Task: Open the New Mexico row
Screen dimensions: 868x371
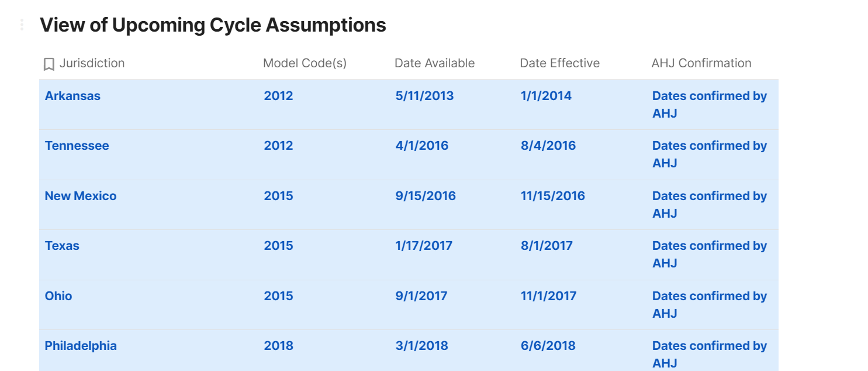Action: (81, 196)
